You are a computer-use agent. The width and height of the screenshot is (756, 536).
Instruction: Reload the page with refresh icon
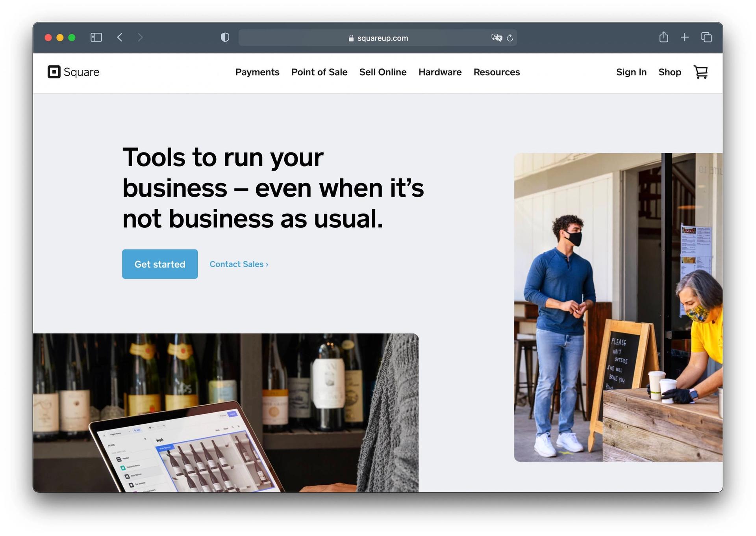point(510,38)
